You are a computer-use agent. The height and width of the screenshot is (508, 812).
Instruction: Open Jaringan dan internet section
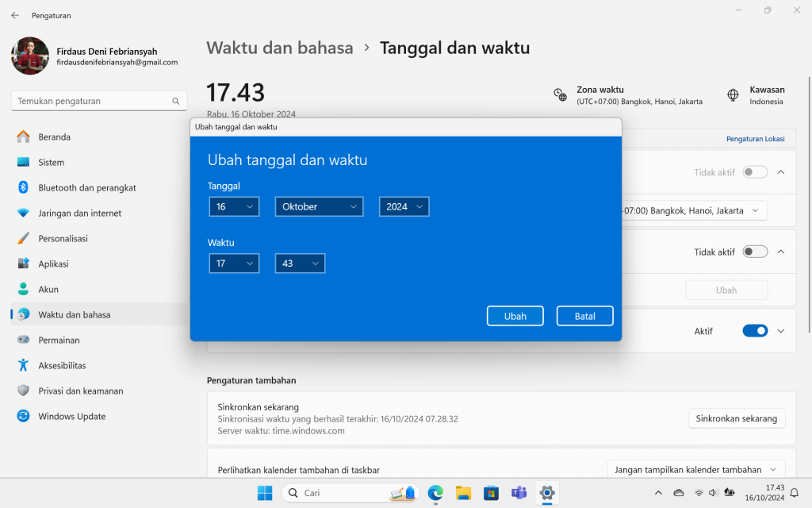click(79, 214)
